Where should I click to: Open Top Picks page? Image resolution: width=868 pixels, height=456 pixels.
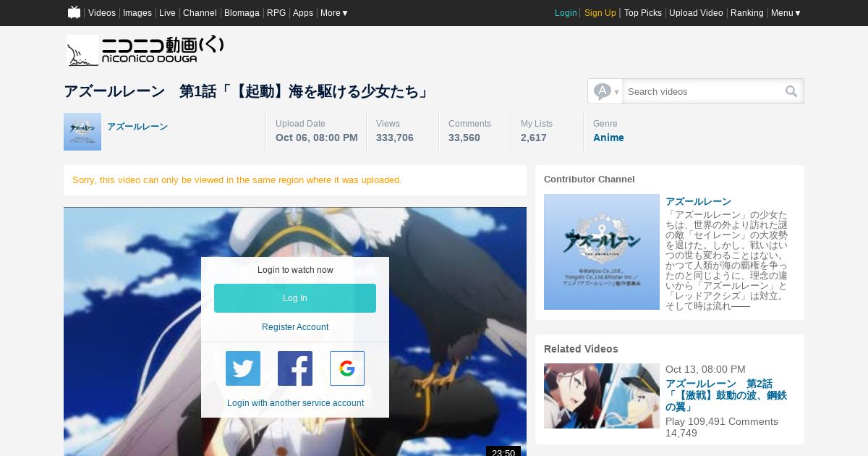643,13
